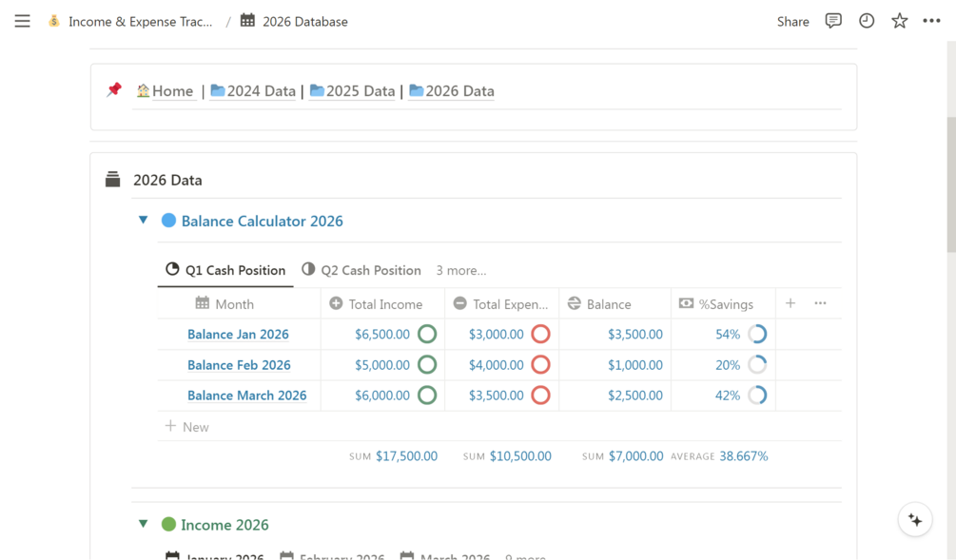This screenshot has height=560, width=956.
Task: Open table column options ellipsis
Action: 820,303
